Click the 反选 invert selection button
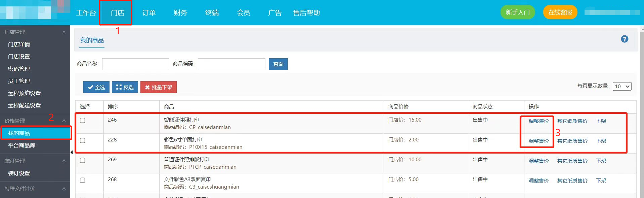Screen dimensions: 644x198 tap(125, 87)
